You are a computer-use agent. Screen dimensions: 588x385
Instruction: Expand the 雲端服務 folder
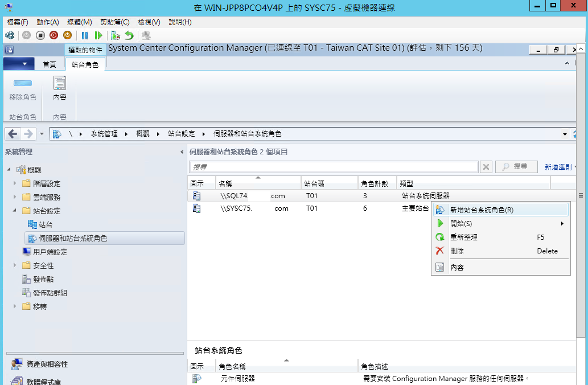click(15, 196)
